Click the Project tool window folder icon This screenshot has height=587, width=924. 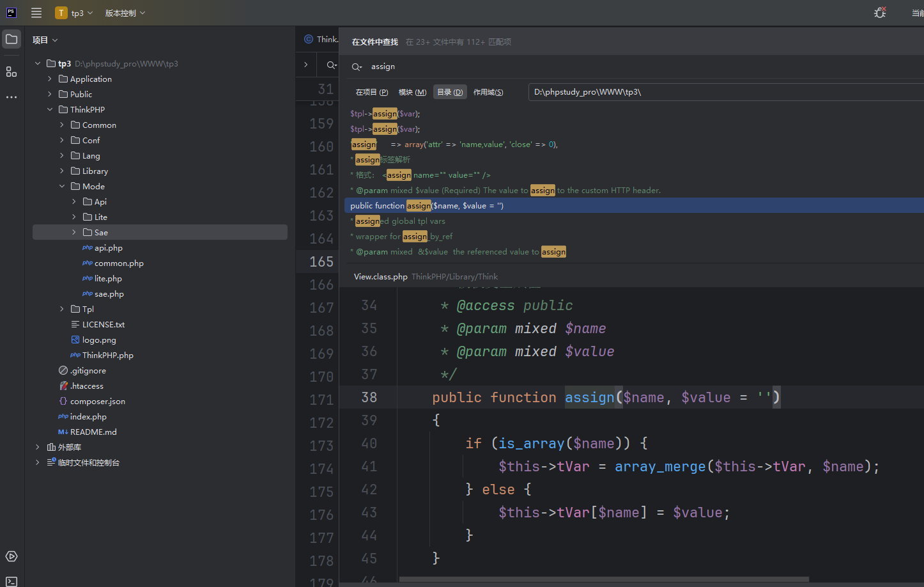click(12, 40)
